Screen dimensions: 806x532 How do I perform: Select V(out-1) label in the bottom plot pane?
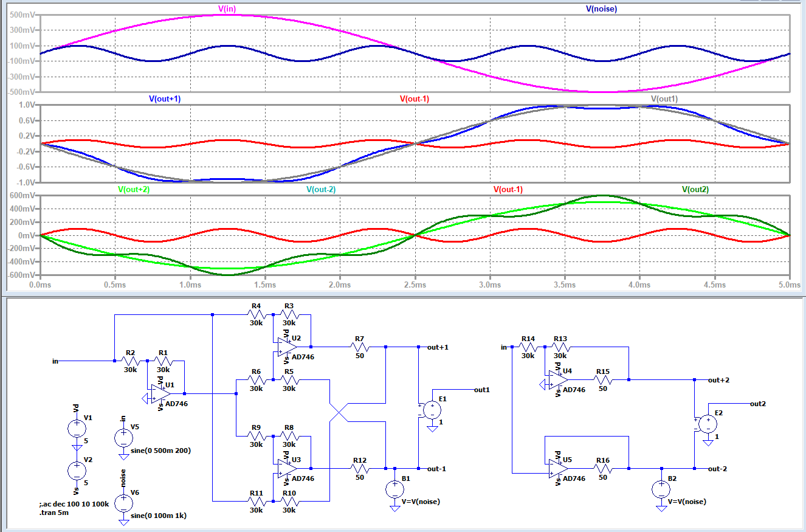pos(508,189)
